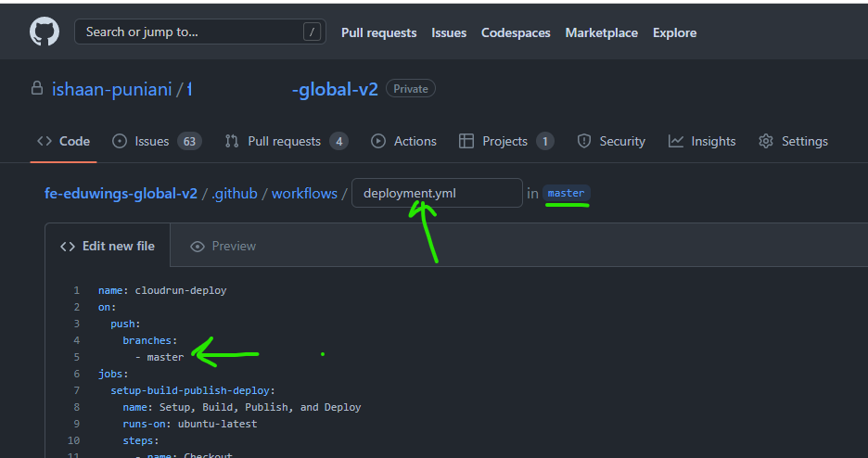Viewport: 868px width, 458px height.
Task: Open ishaan-puniani owner profile link
Action: (x=112, y=89)
